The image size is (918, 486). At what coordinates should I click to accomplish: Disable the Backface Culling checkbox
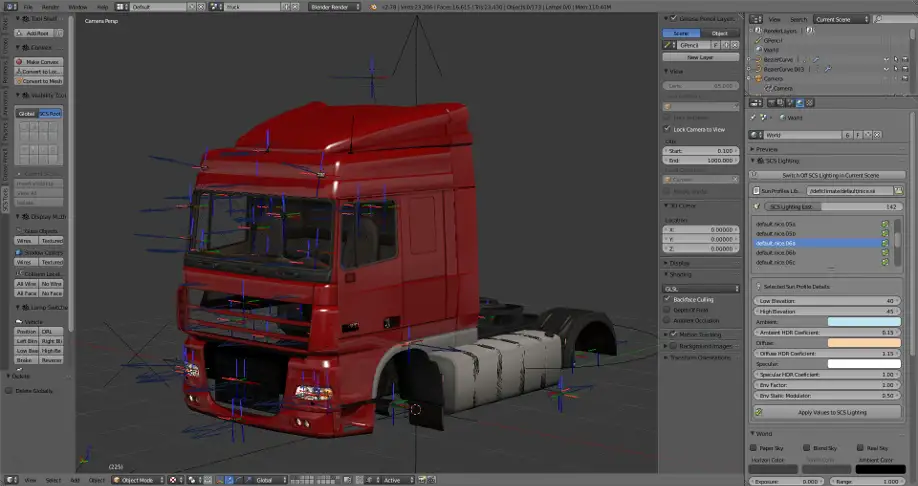(x=668, y=299)
